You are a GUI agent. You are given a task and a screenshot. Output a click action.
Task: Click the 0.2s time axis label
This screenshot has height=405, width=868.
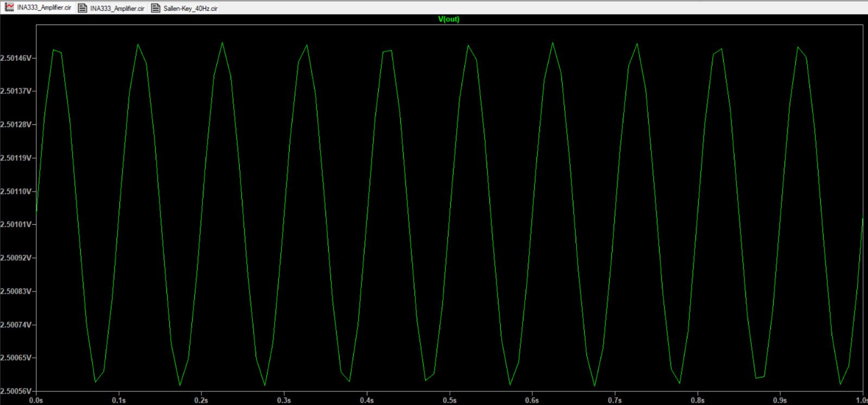point(201,400)
